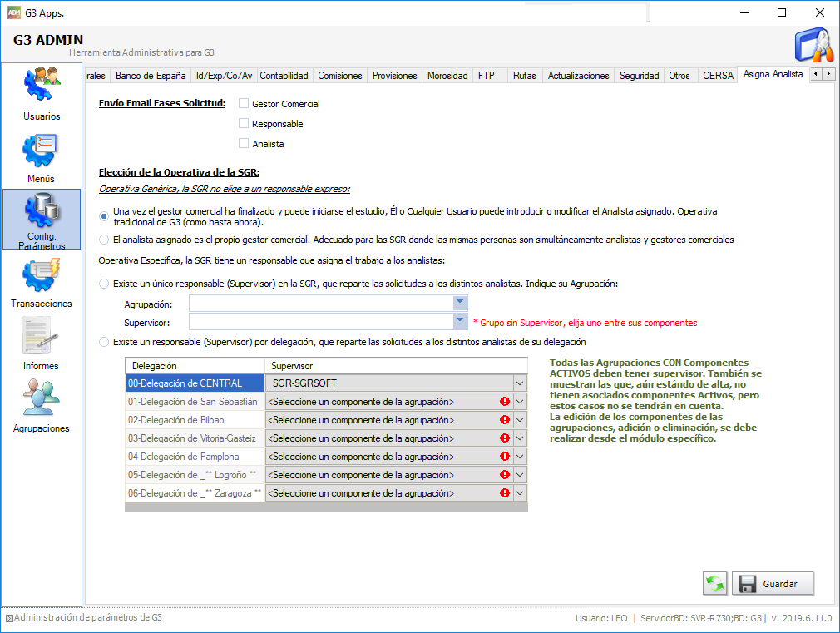Click the red warning icon for Pamplona row

click(505, 456)
